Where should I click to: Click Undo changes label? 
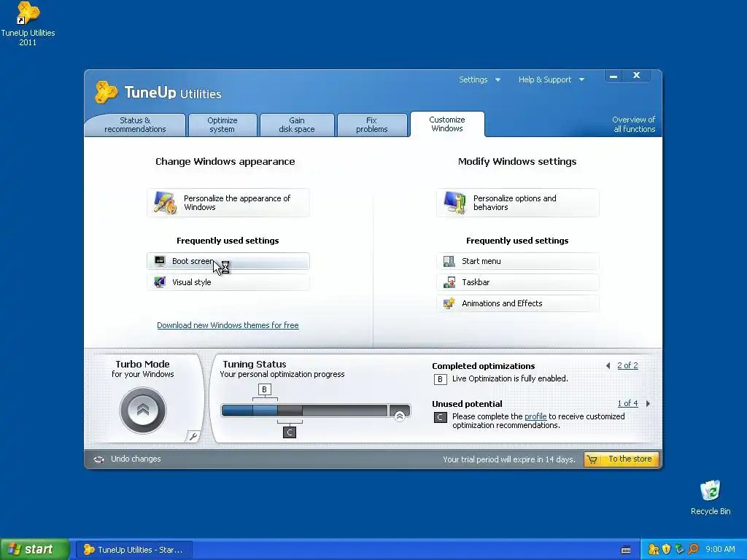(x=136, y=459)
